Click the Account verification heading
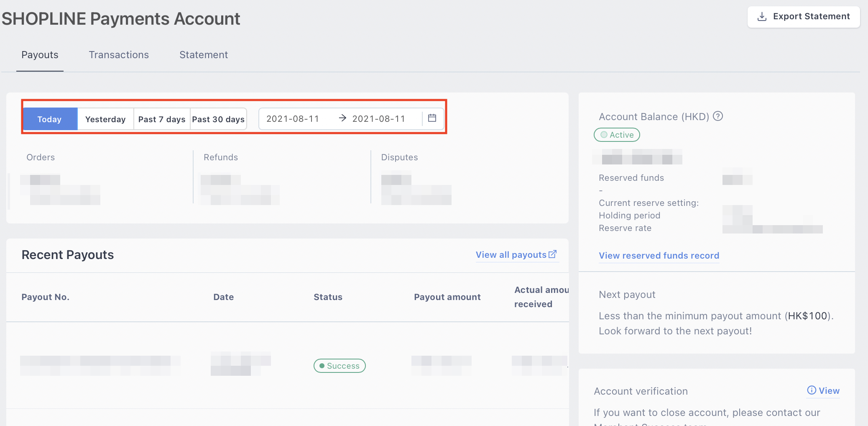 [641, 391]
